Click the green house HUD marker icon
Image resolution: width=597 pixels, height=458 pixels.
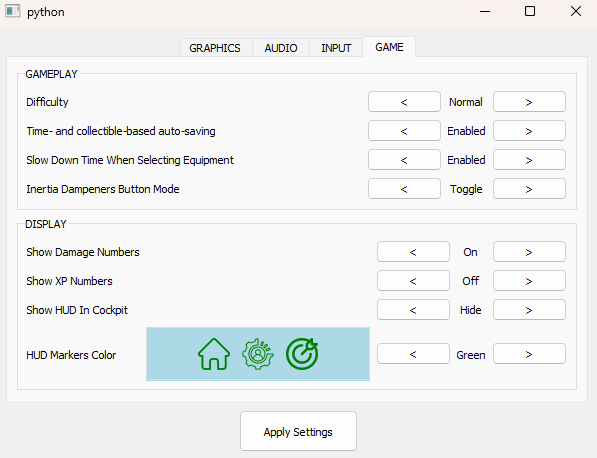(214, 354)
